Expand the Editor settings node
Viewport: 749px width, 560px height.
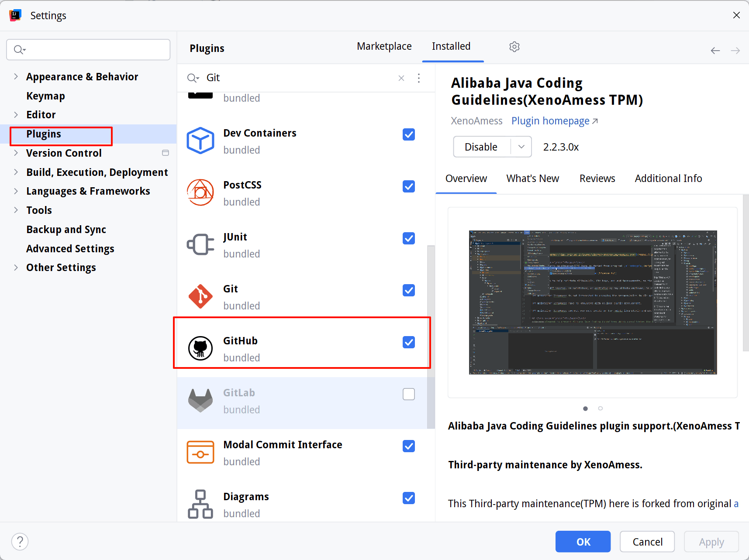(16, 114)
